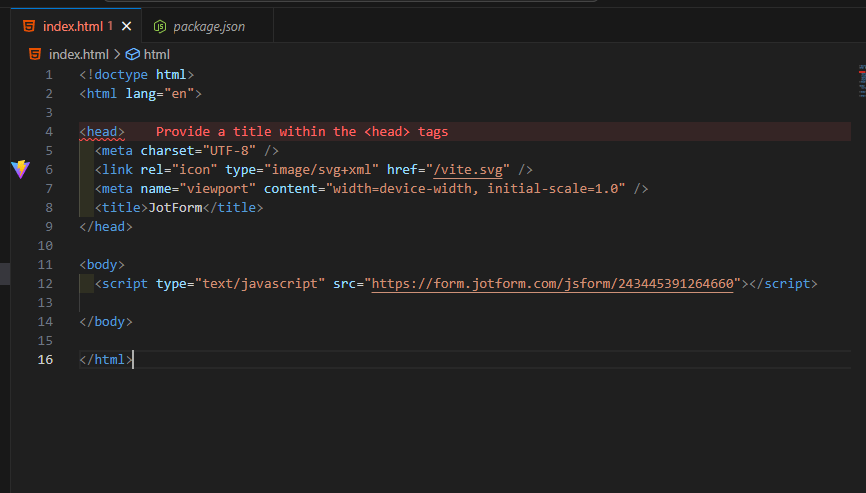This screenshot has height=493, width=866.
Task: Open the /vite.svg href link
Action: coord(468,169)
